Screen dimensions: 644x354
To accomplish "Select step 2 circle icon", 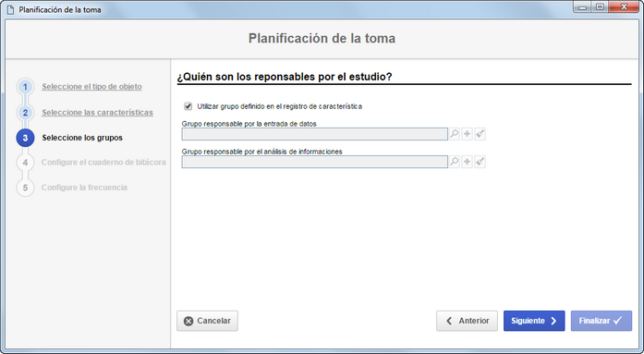I will (25, 113).
